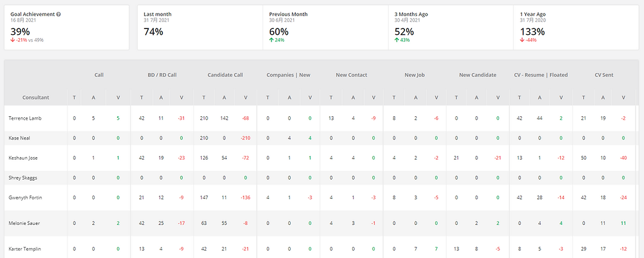
Task: Select the Companies | New column header
Action: 288,75
